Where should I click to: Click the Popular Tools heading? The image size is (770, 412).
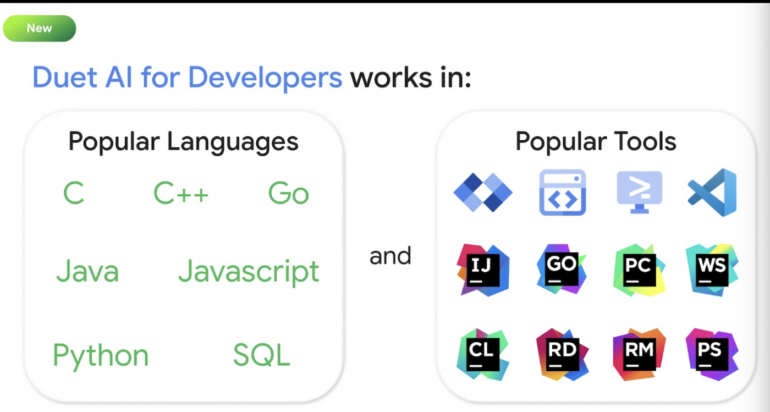[596, 141]
